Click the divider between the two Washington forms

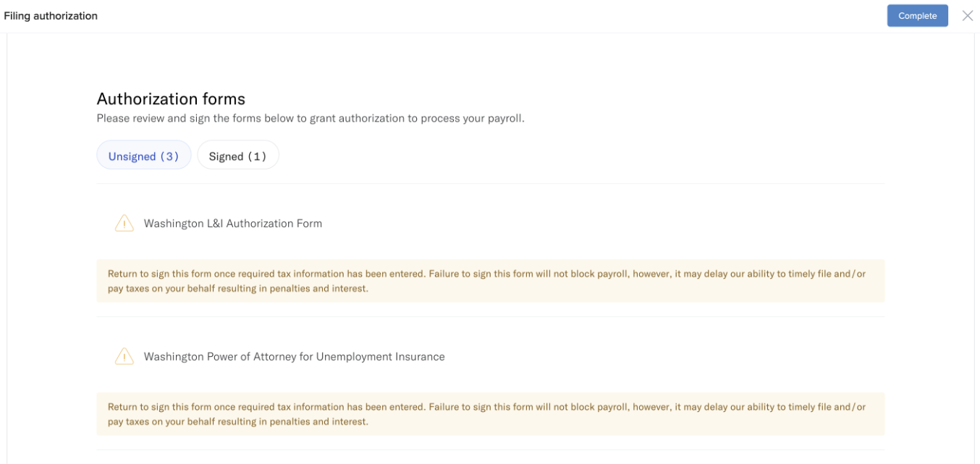(490, 317)
